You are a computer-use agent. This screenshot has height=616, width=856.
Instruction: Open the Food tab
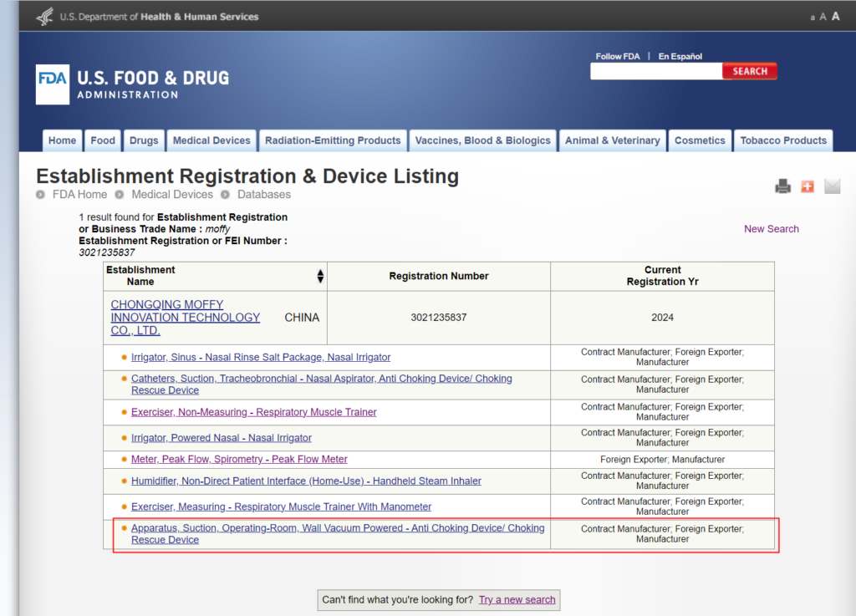pyautogui.click(x=103, y=140)
